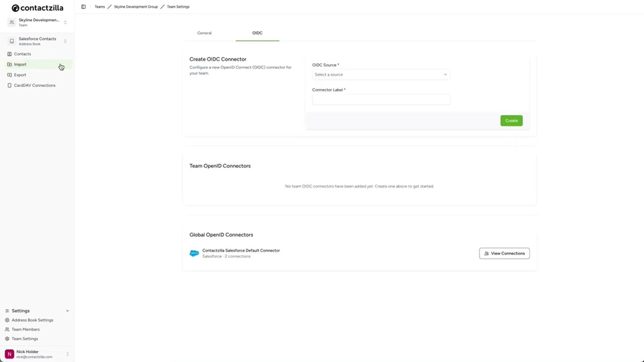Click the Export icon in sidebar
Viewport: 644px width, 362px height.
click(x=9, y=75)
